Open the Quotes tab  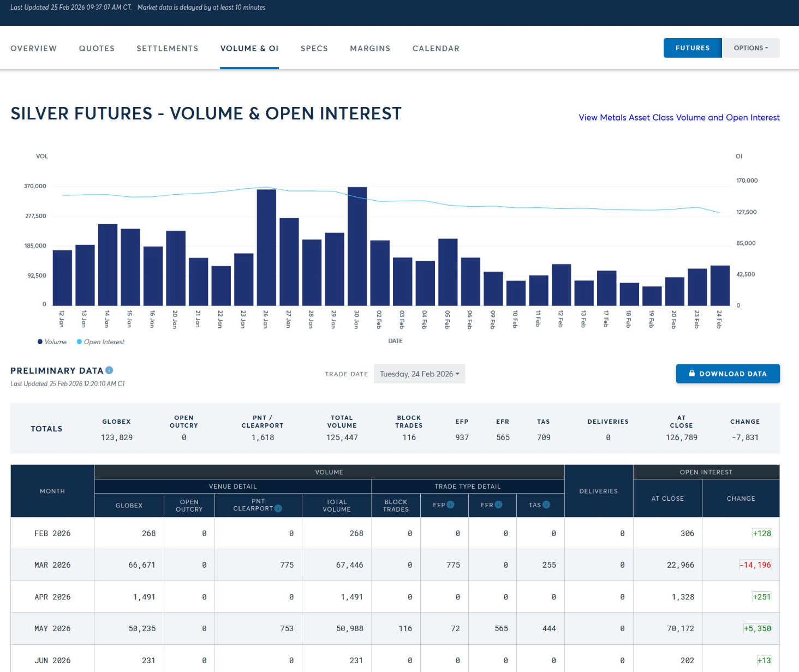[97, 49]
